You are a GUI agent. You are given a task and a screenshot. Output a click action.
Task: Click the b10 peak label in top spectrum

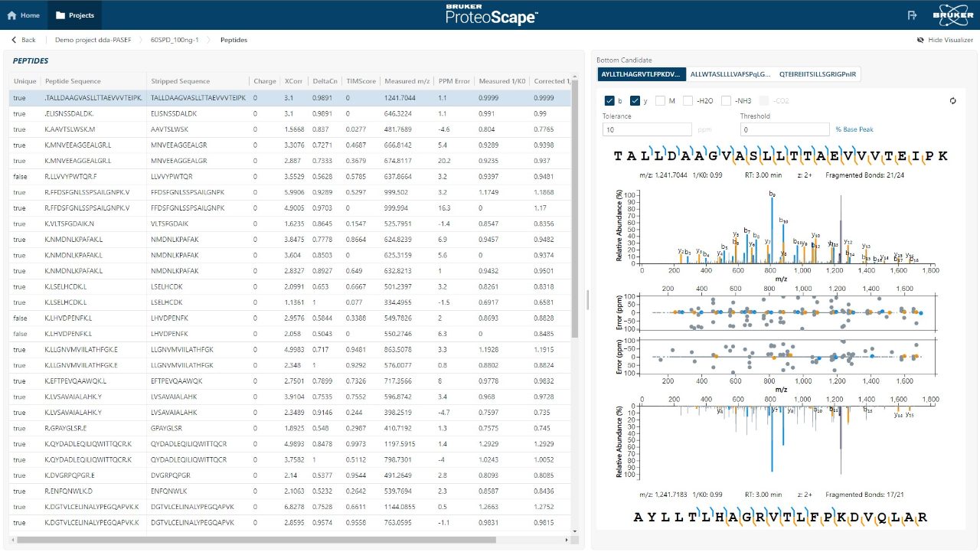pyautogui.click(x=783, y=220)
